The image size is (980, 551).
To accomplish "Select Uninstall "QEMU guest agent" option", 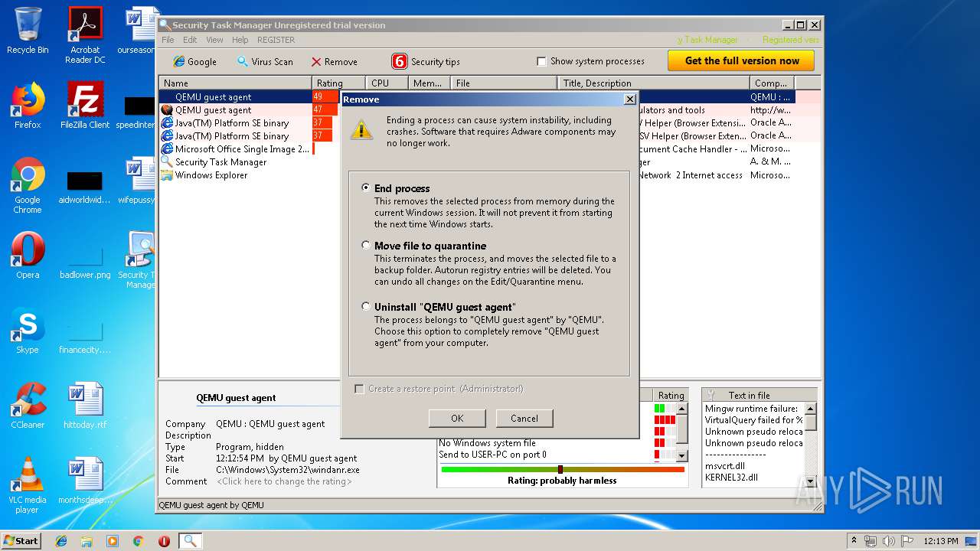I will pyautogui.click(x=367, y=306).
